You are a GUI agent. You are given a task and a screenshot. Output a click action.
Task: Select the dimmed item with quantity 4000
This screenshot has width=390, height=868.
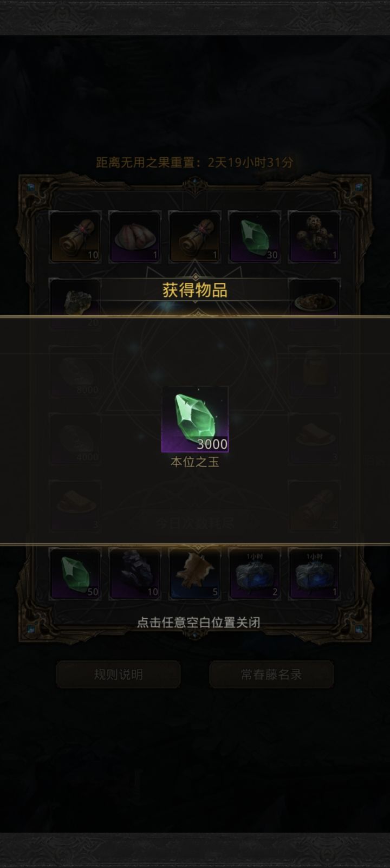75,438
